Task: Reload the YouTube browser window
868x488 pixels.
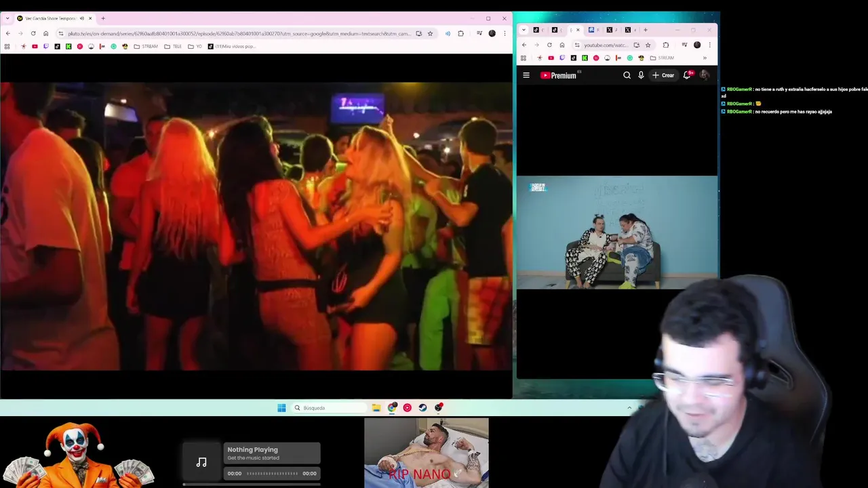Action: click(x=549, y=45)
